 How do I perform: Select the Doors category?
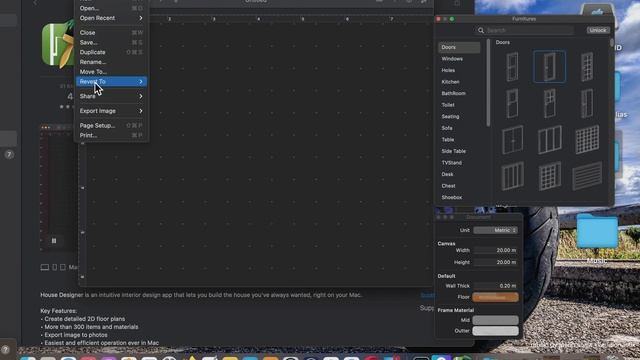459,47
